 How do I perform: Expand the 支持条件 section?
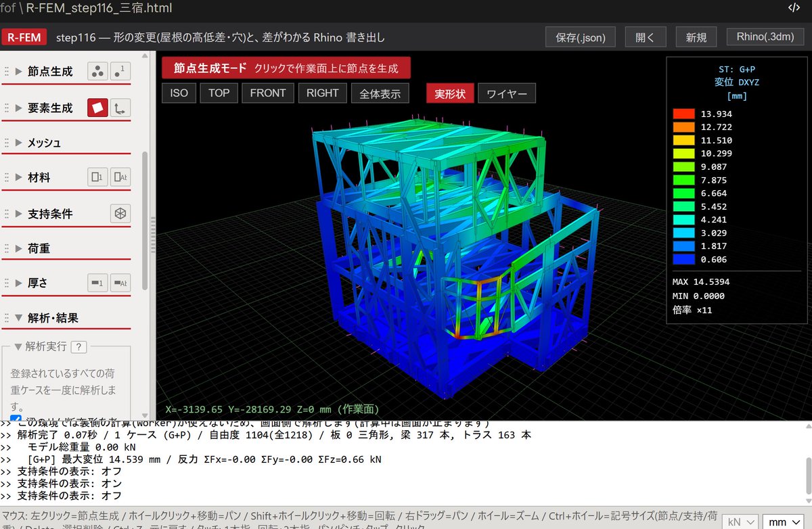(x=18, y=214)
